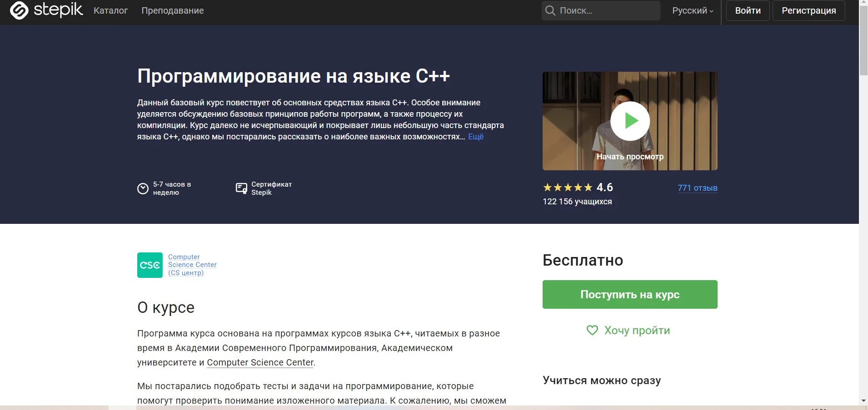Click the 4.6 rating value
Viewport: 868px width, 410px height.
click(x=605, y=187)
